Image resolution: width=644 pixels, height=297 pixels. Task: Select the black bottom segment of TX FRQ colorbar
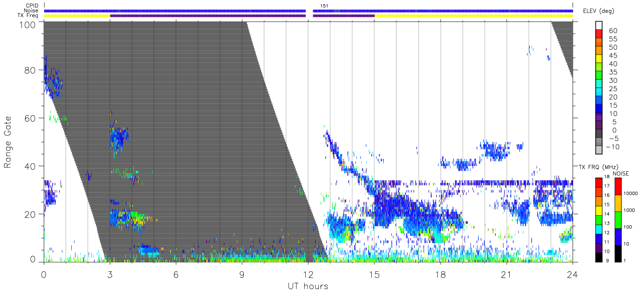599,257
